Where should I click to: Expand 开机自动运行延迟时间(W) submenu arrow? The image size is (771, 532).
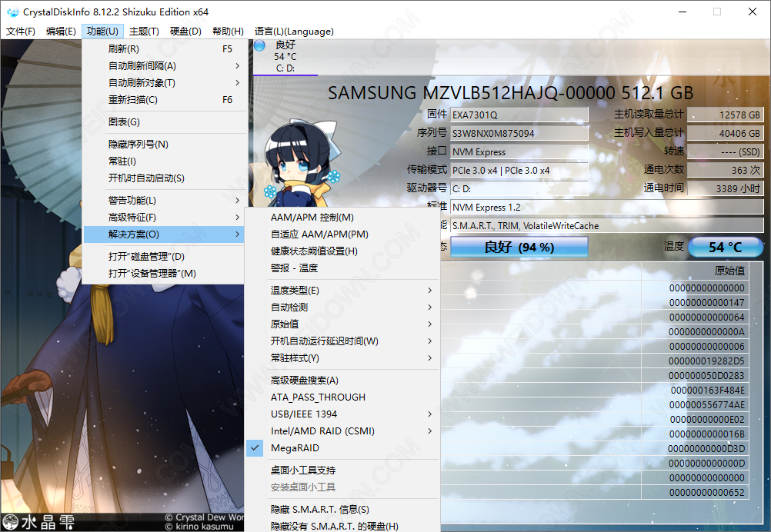[430, 341]
